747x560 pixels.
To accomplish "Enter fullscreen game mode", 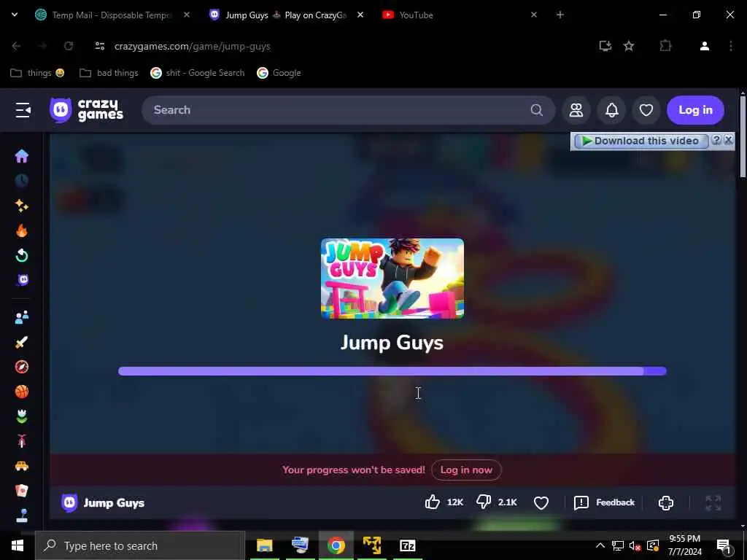I will click(713, 503).
